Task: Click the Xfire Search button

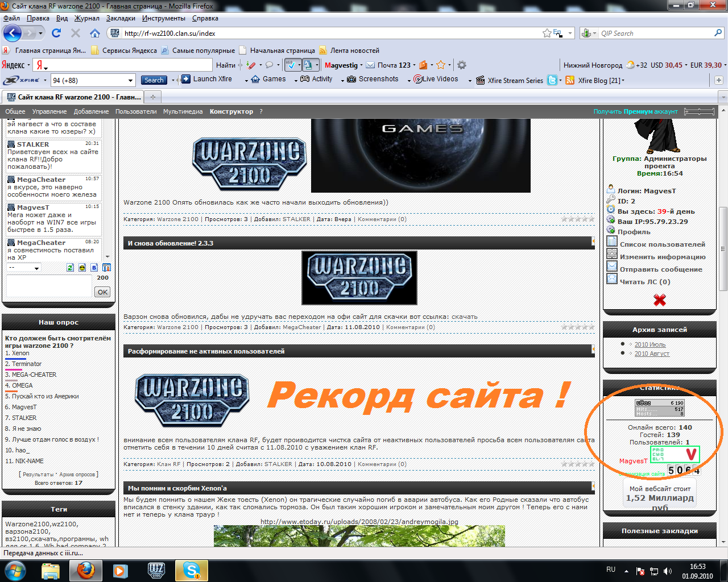Action: pyautogui.click(x=154, y=80)
